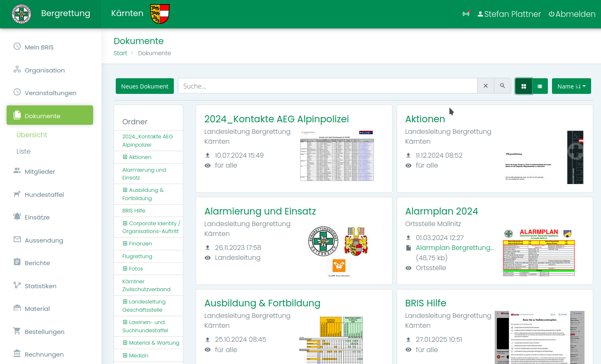Expand the Finanzen folder in tree

click(x=125, y=244)
